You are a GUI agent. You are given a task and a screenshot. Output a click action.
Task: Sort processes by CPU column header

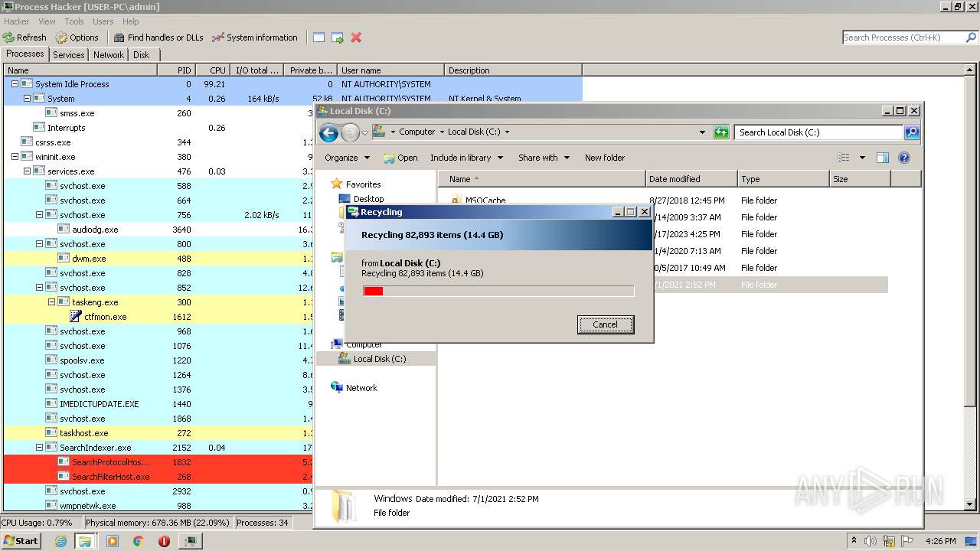213,70
